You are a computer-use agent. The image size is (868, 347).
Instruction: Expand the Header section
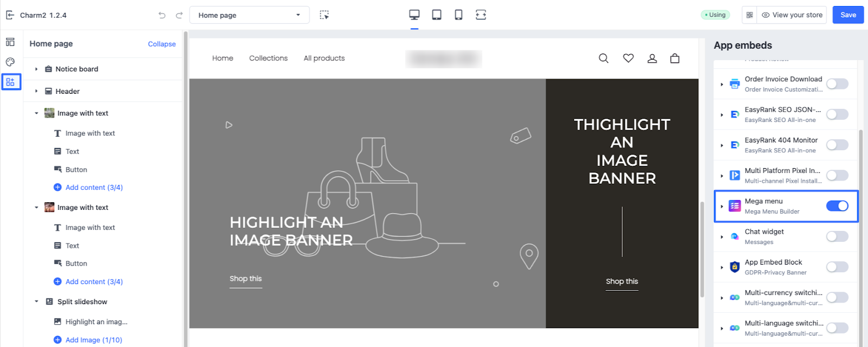36,91
